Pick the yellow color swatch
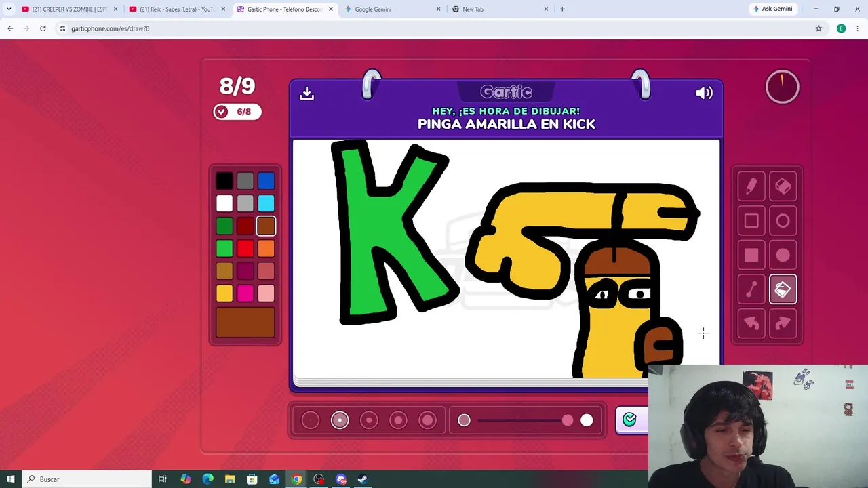868x488 pixels. click(224, 293)
